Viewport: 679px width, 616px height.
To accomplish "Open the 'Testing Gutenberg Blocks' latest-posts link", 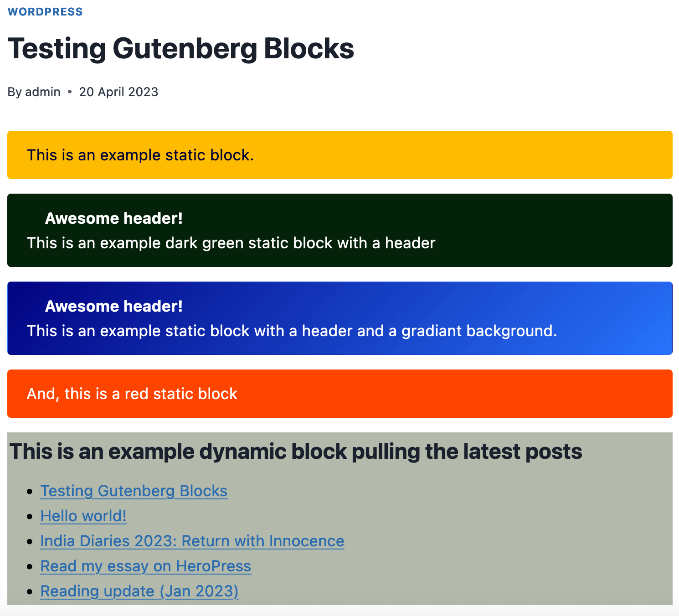I will [x=134, y=491].
